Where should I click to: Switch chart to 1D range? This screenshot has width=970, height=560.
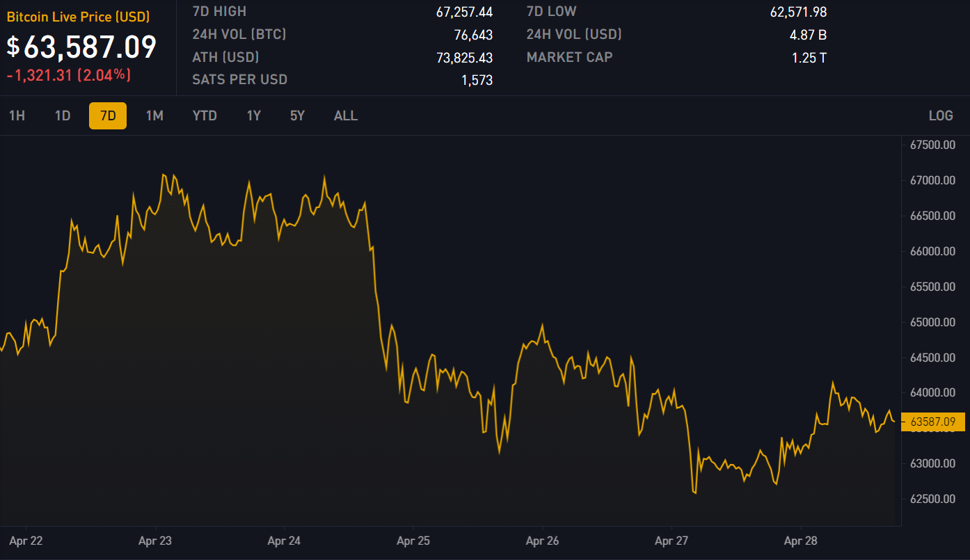pyautogui.click(x=63, y=115)
